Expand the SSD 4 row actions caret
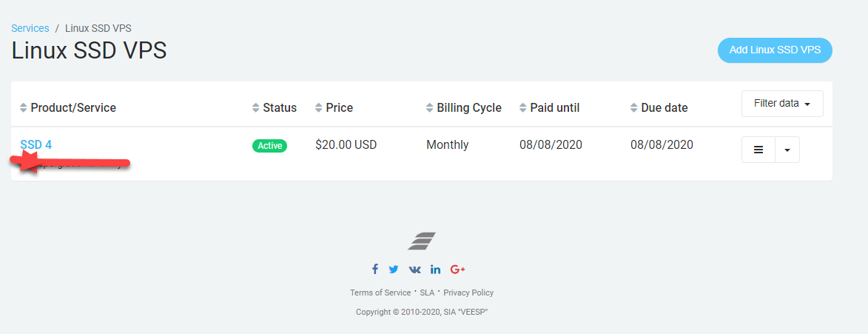This screenshot has width=868, height=334. (x=787, y=150)
